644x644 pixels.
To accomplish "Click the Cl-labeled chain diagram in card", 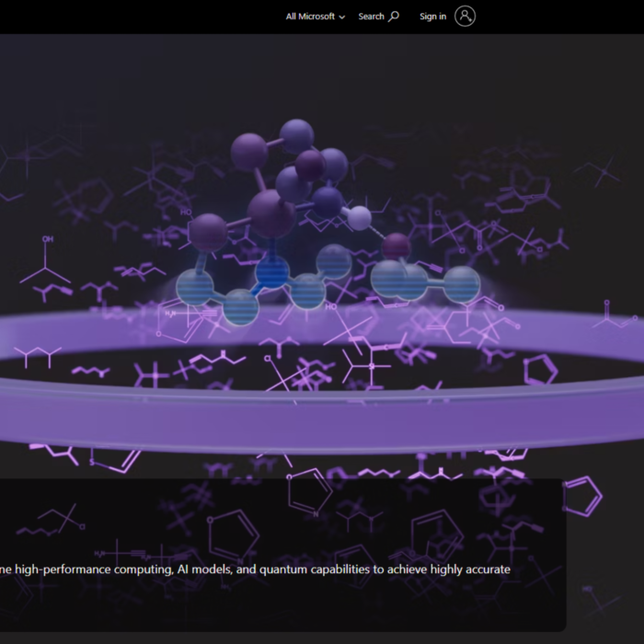I will [x=55, y=524].
